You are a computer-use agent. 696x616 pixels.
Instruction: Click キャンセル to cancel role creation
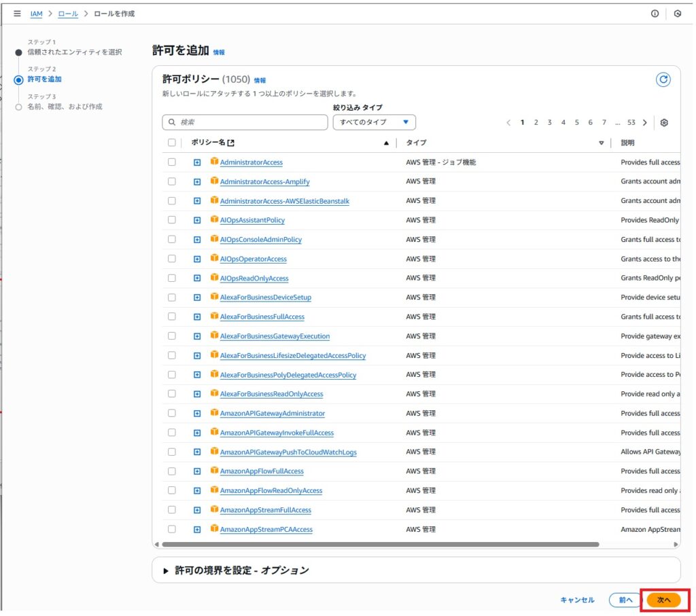(577, 600)
